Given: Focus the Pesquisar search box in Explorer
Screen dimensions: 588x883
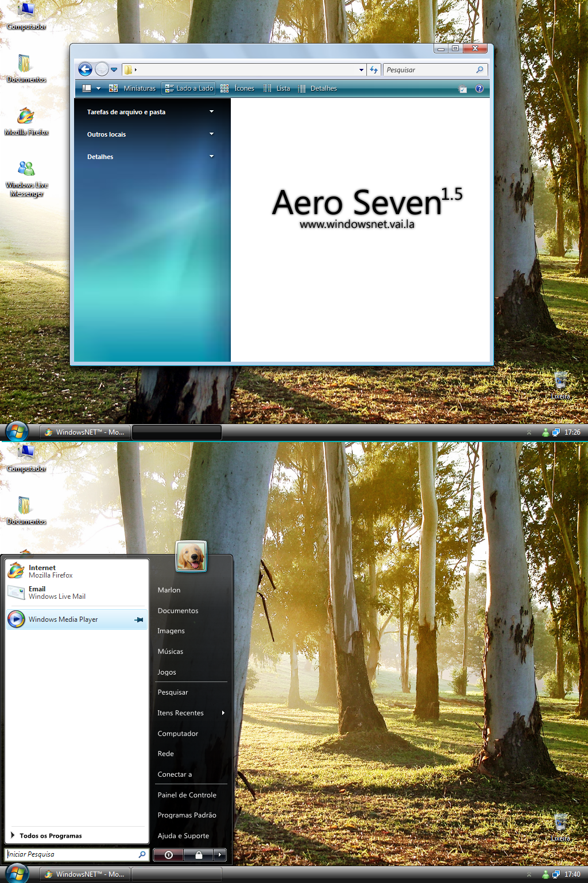Looking at the screenshot, I should 435,70.
